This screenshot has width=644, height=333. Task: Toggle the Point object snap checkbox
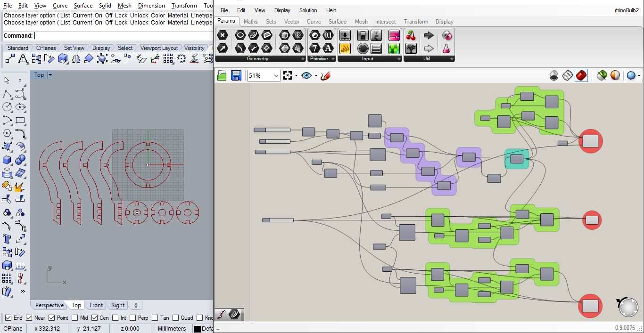pyautogui.click(x=52, y=318)
